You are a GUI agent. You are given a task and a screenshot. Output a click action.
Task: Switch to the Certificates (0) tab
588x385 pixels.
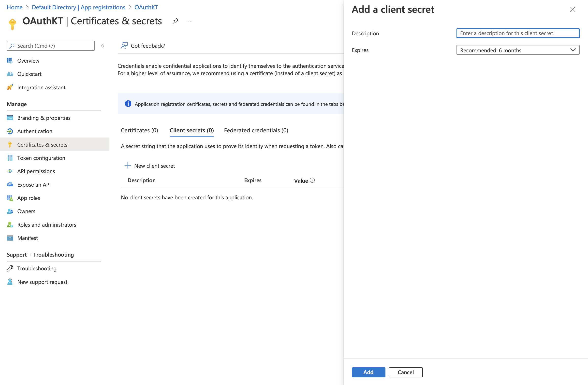139,130
